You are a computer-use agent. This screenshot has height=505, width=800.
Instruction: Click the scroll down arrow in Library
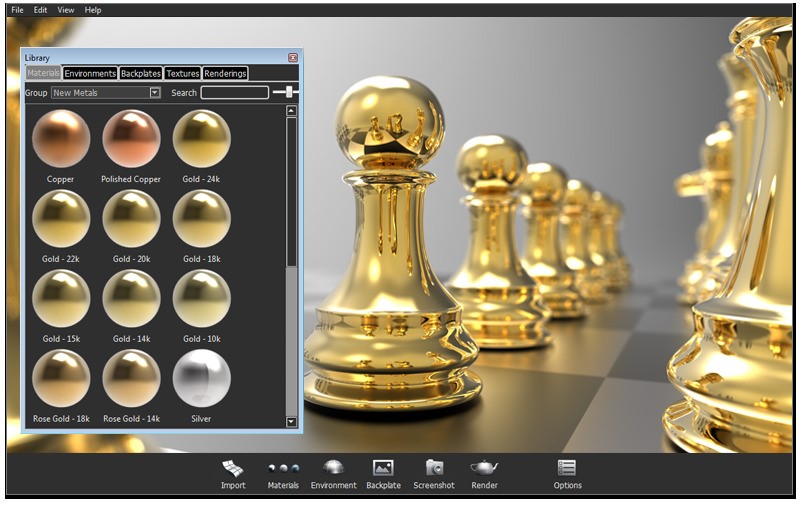coord(291,422)
